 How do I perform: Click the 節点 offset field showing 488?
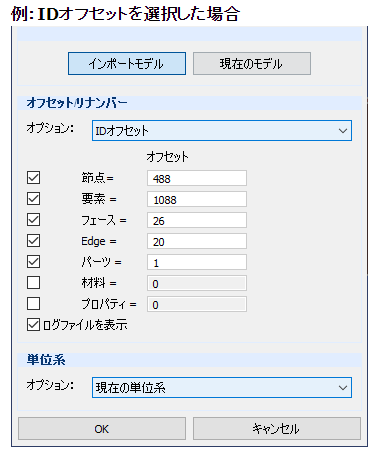197,178
